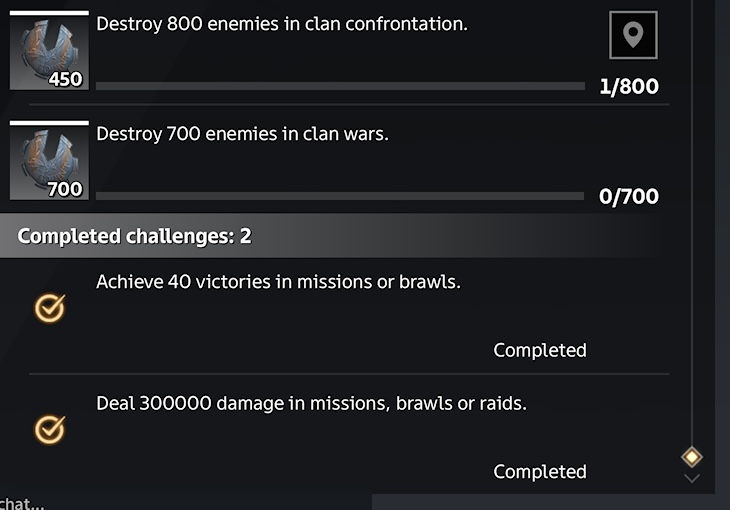Click the Completed label under 40 victories
Image resolution: width=730 pixels, height=510 pixels.
click(540, 350)
